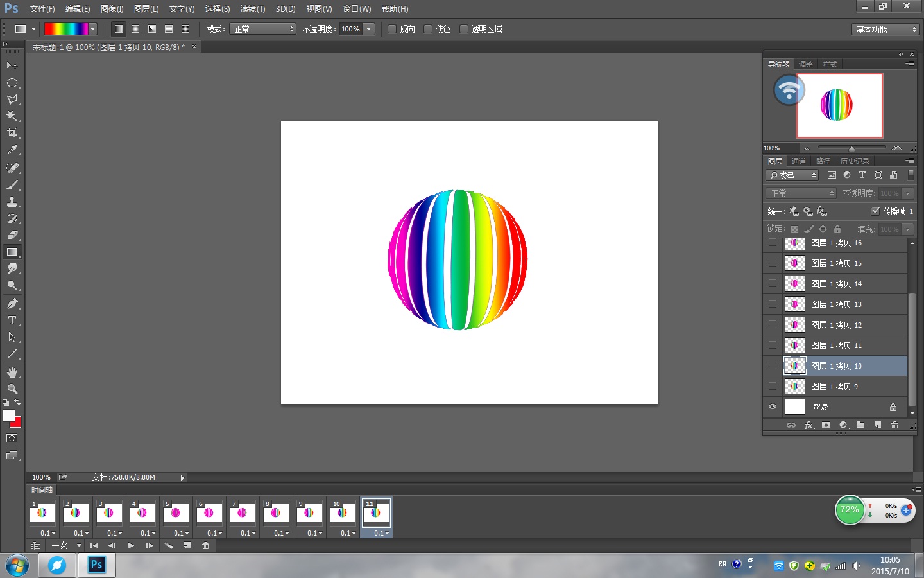Select the Gradient tool in toolbox
The height and width of the screenshot is (578, 924).
click(12, 252)
